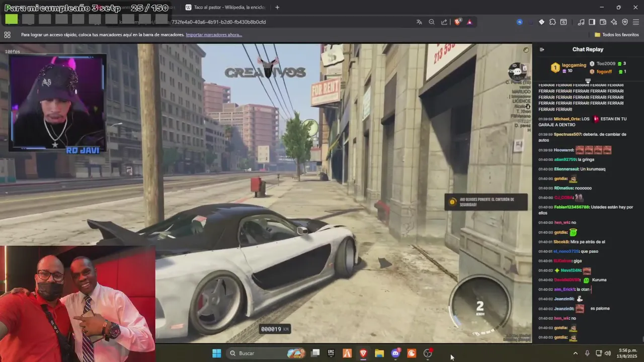This screenshot has height=362, width=644.
Task: Click Spectruss507 username in chat
Action: click(x=568, y=135)
